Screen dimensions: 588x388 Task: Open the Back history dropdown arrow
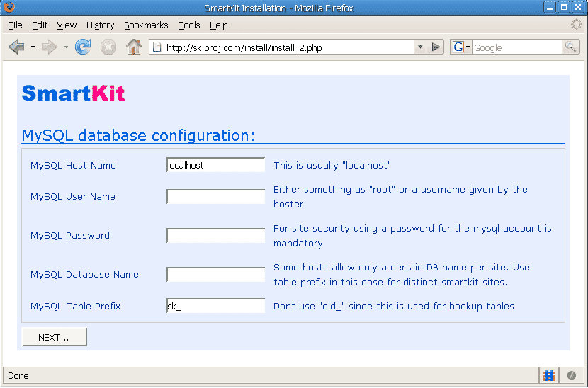pyautogui.click(x=33, y=47)
